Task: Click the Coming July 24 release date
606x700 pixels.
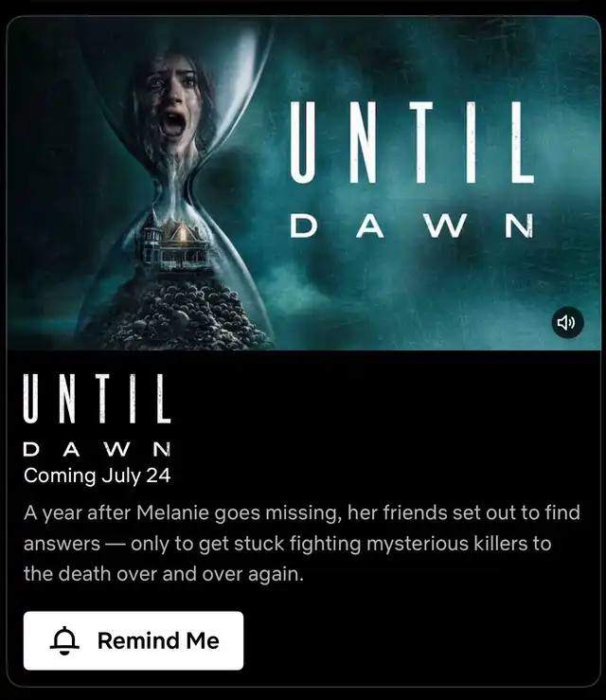Action: [98, 476]
